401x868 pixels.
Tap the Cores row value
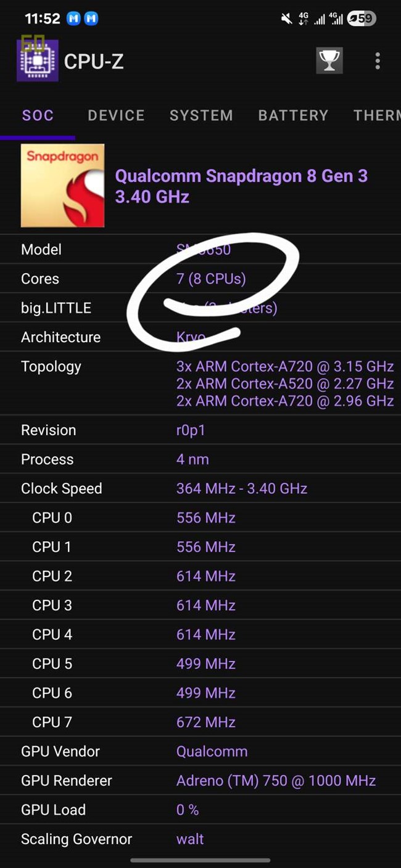pos(211,279)
